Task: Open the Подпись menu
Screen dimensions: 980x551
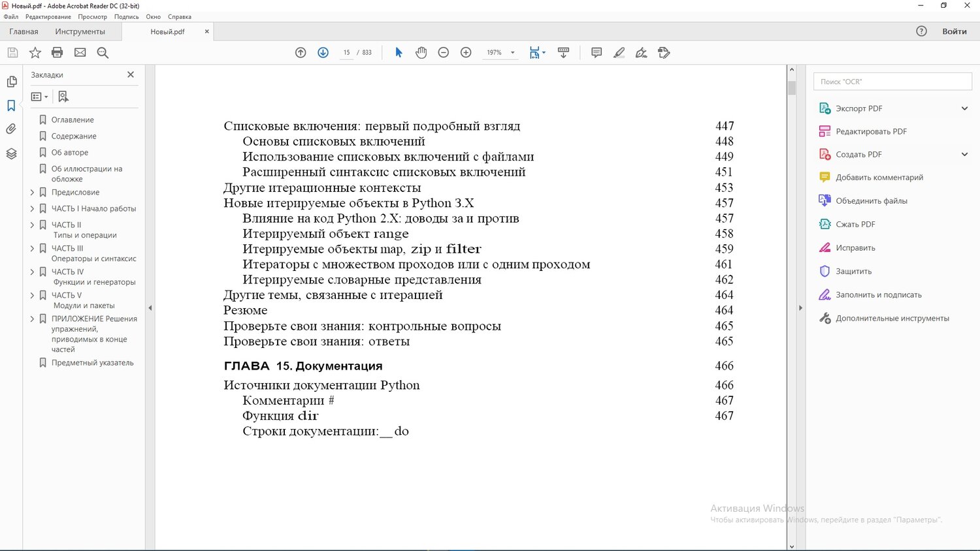Action: [127, 17]
